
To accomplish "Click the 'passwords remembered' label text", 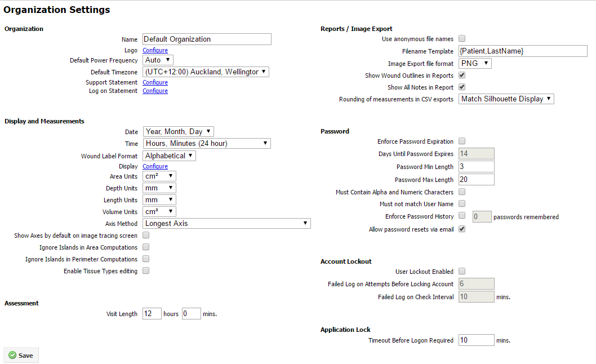I will (526, 217).
